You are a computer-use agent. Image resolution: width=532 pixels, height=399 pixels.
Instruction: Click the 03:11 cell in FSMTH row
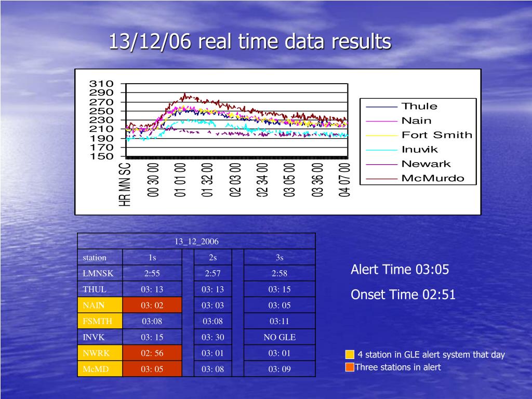pyautogui.click(x=280, y=321)
